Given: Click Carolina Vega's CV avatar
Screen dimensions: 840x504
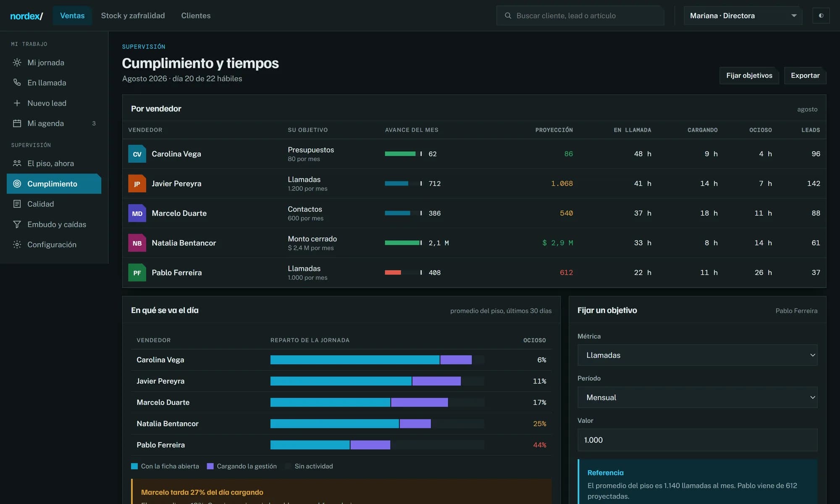Looking at the screenshot, I should (137, 154).
